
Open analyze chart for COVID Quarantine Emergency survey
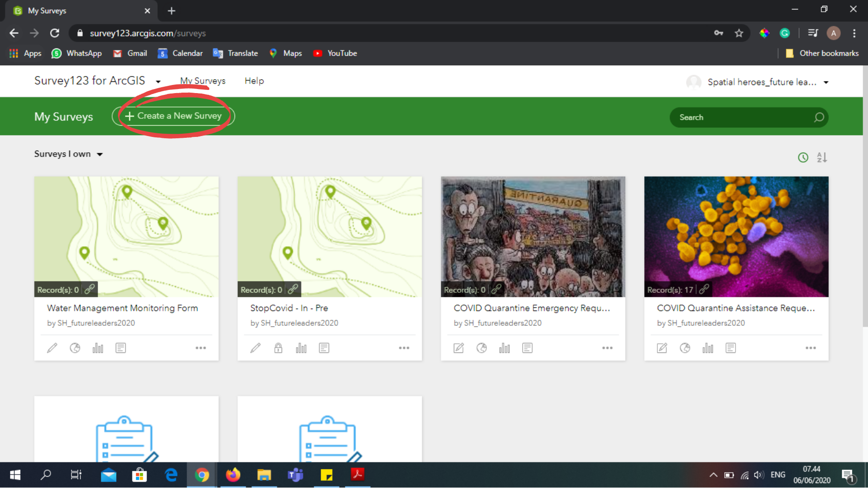[x=505, y=348]
